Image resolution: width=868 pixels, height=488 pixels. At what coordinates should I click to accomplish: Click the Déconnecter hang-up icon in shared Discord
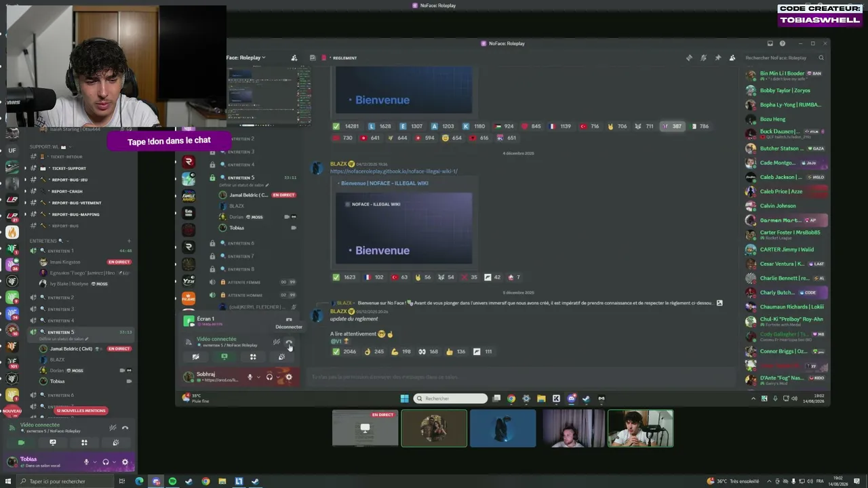(289, 343)
